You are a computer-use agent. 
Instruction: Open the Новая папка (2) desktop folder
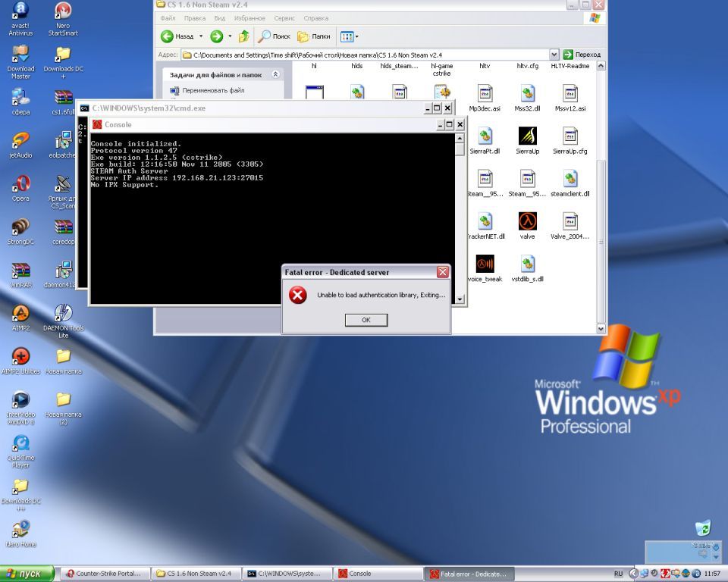point(63,408)
